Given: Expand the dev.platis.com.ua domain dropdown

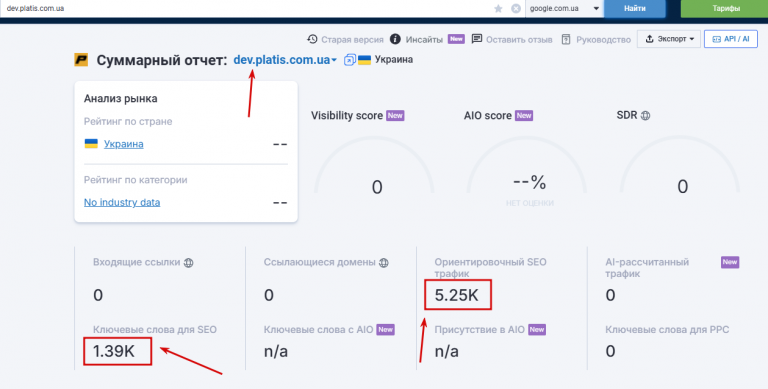Looking at the screenshot, I should [x=285, y=60].
